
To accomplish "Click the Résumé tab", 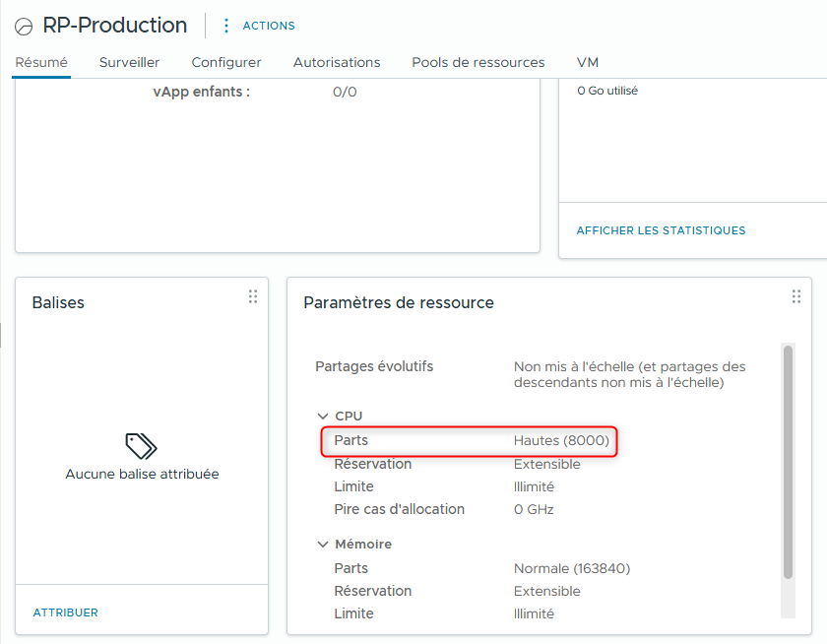I will [x=40, y=62].
